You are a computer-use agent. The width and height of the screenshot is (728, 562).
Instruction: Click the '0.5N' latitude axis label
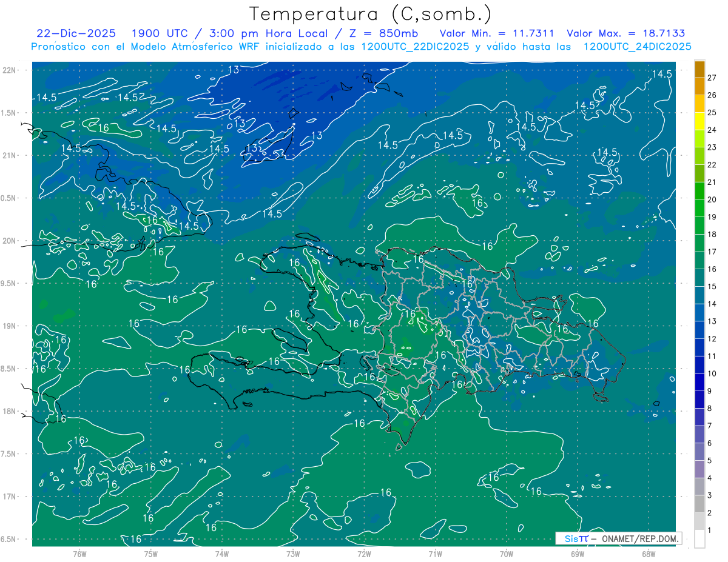8,198
